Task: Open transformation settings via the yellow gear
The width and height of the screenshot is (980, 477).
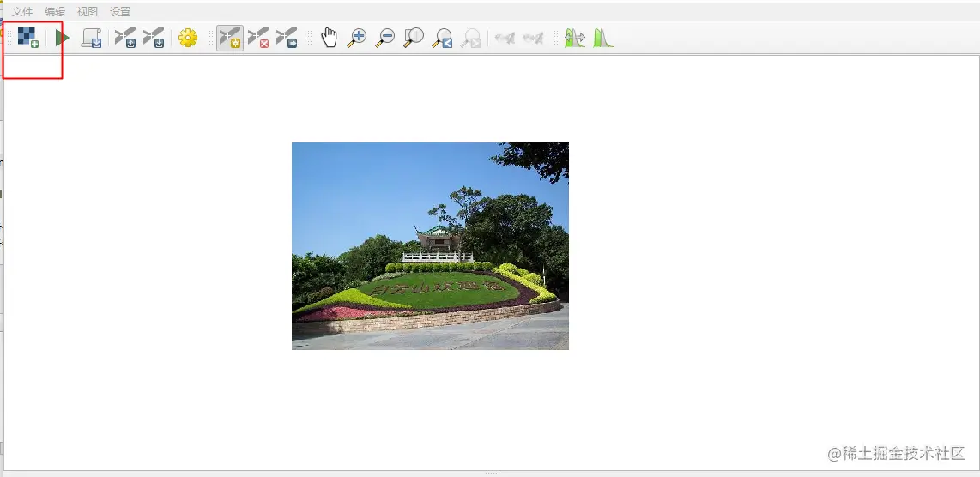Action: click(187, 38)
